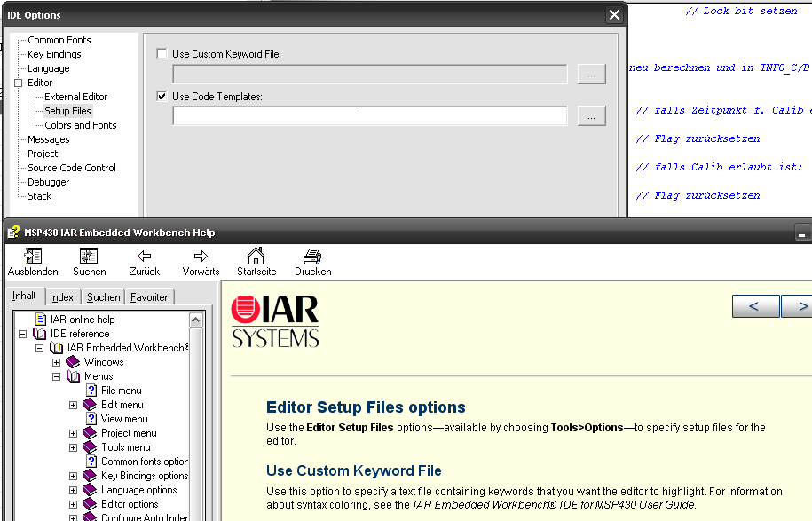
Task: Select Stack in options tree
Action: point(39,196)
